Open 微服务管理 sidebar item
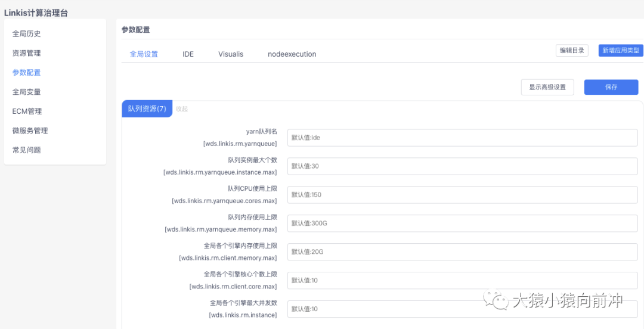Image resolution: width=644 pixels, height=329 pixels. pyautogui.click(x=30, y=131)
